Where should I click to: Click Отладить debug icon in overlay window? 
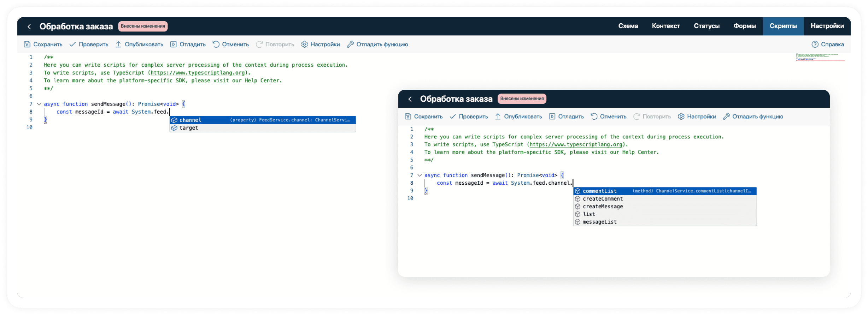[552, 117]
